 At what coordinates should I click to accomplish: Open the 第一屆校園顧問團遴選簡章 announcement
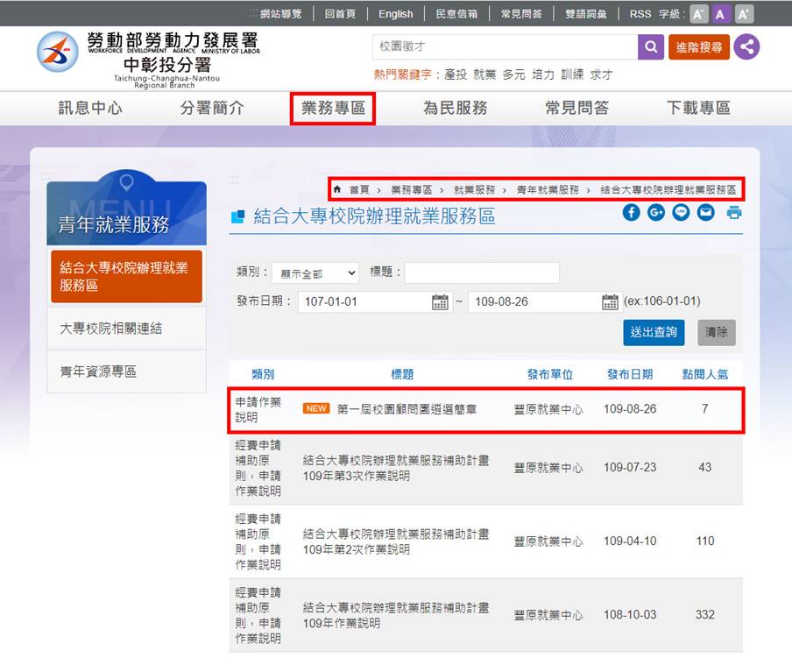tap(407, 409)
